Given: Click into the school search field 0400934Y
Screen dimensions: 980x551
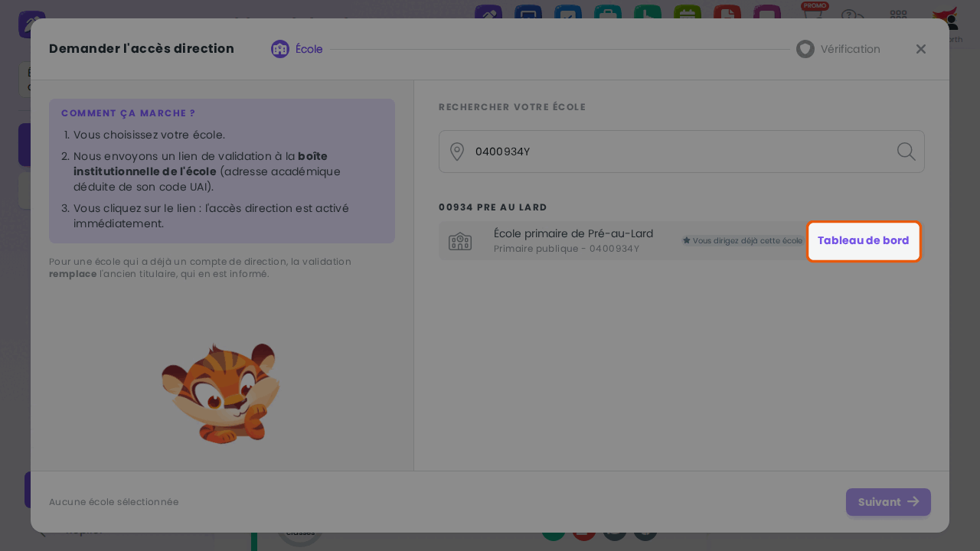Looking at the screenshot, I should pyautogui.click(x=681, y=152).
